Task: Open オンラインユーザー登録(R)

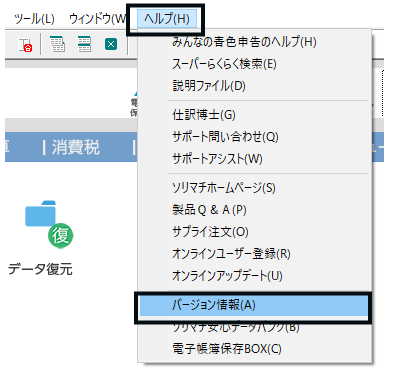Action: tap(255, 254)
